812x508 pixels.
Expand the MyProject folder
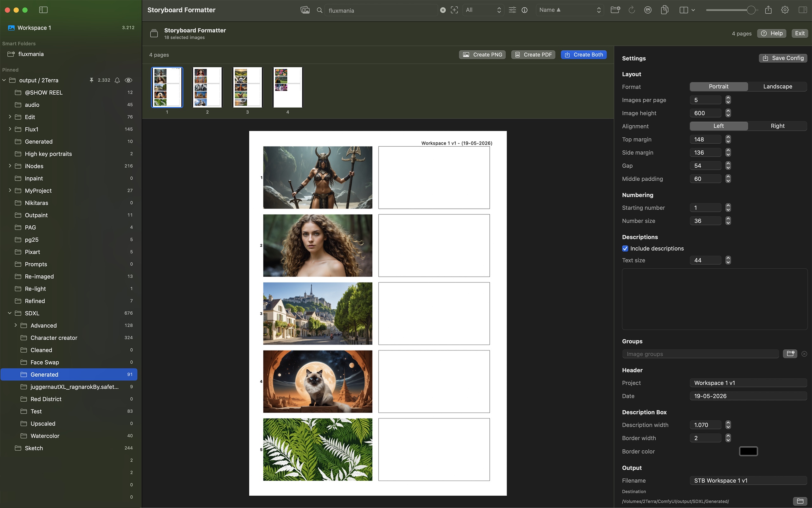coord(10,190)
